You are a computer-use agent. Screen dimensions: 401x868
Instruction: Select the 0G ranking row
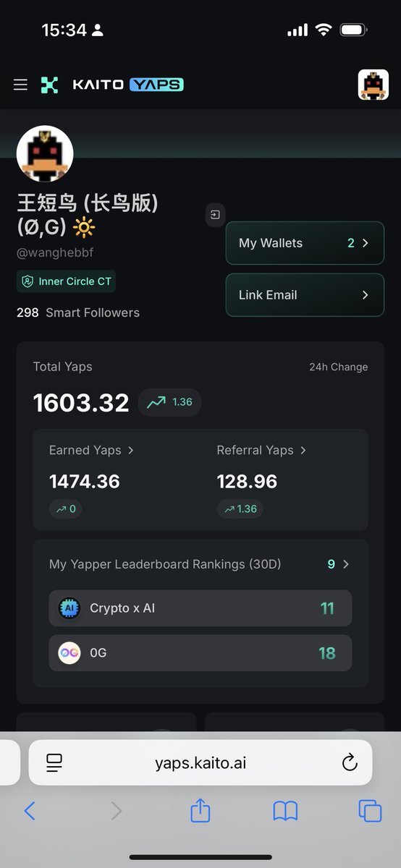pyautogui.click(x=200, y=653)
